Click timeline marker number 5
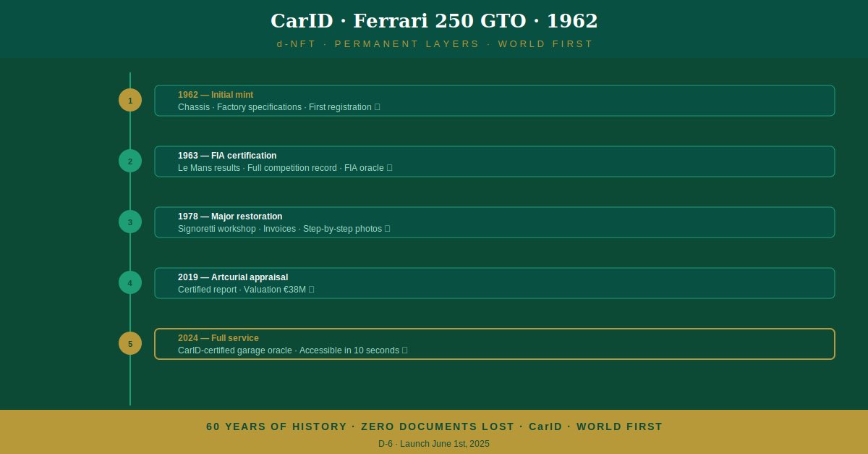 tap(130, 343)
